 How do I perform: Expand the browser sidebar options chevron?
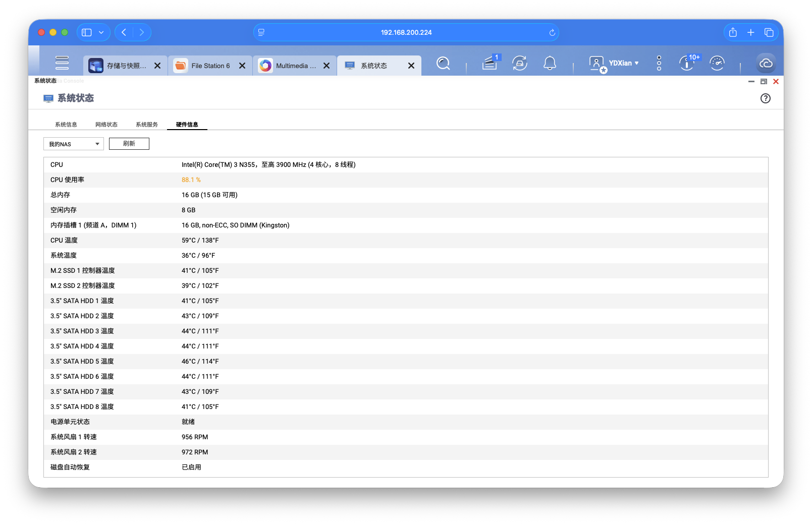pos(101,33)
